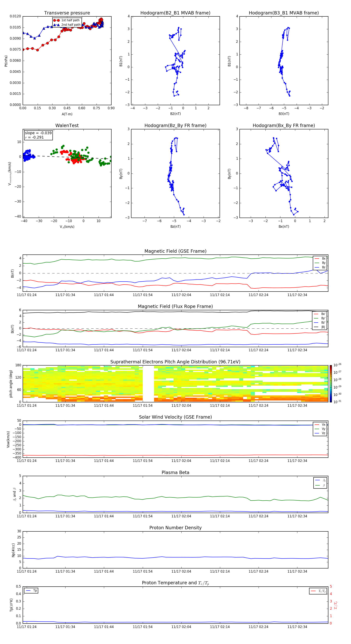Click the "10^-26" colorbar tick label
Screen dimensions: 351x644
(x=337, y=365)
